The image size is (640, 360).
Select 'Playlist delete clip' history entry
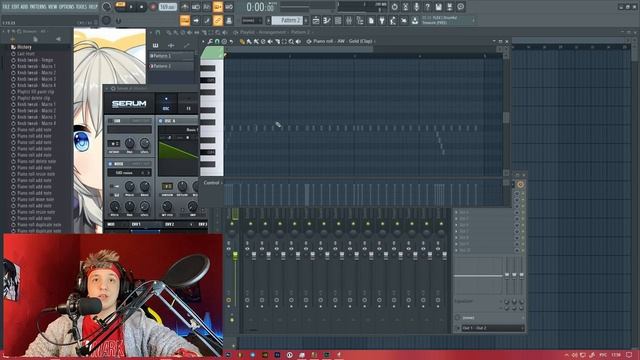pyautogui.click(x=33, y=98)
